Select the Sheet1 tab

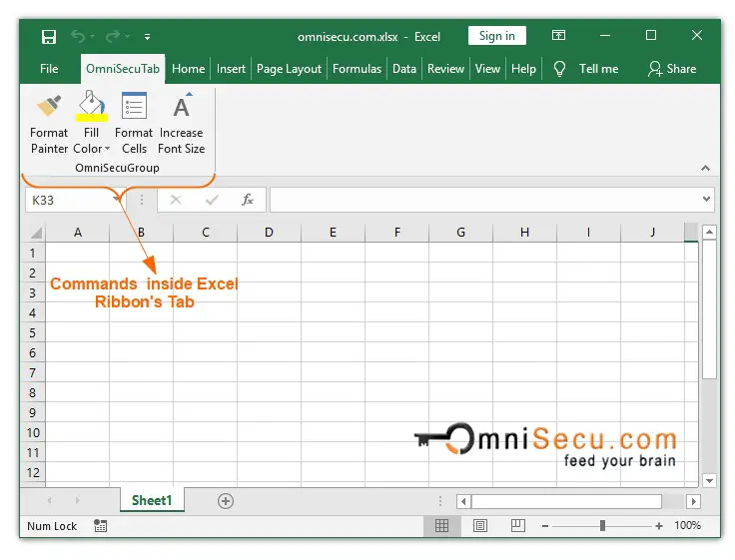coord(152,500)
